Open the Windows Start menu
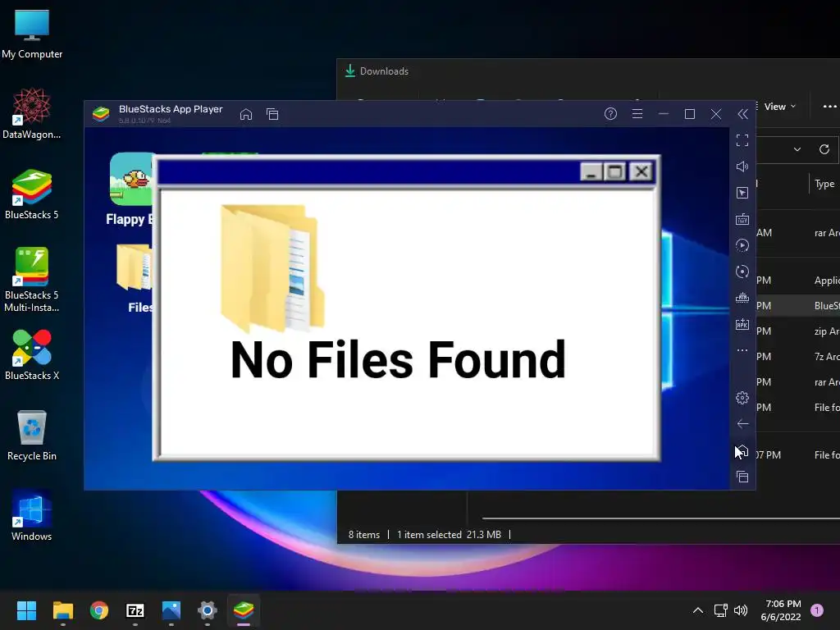Viewport: 840px width, 630px height. point(26,610)
